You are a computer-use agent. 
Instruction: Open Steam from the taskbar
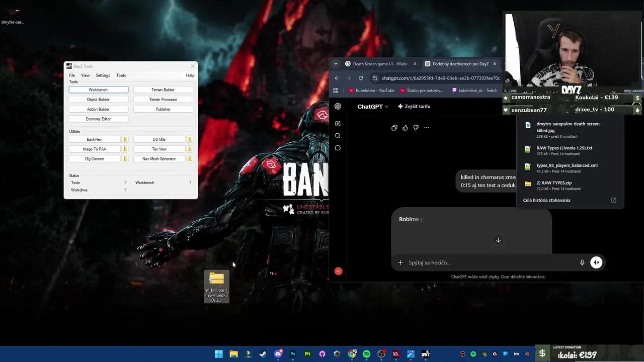tap(263, 354)
